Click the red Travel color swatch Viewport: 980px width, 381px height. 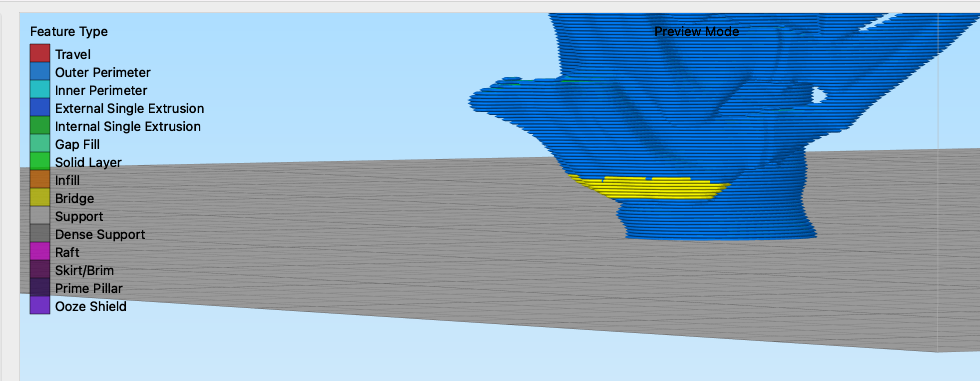click(x=40, y=53)
